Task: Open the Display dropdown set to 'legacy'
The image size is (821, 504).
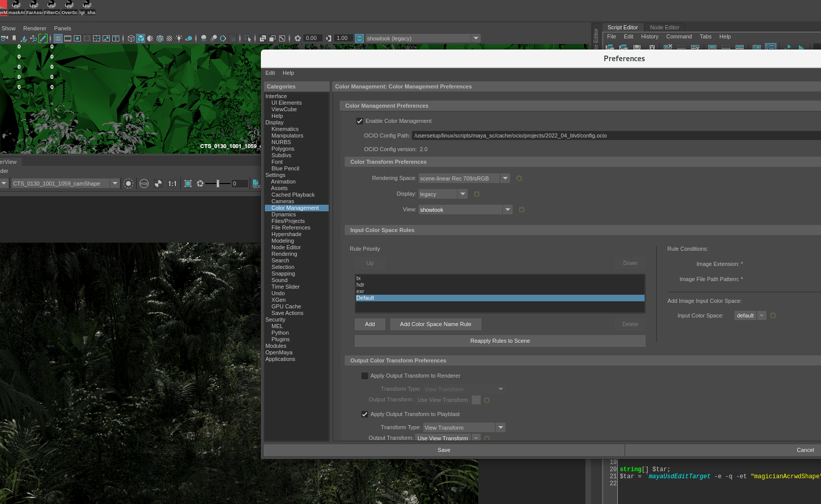Action: click(x=462, y=194)
